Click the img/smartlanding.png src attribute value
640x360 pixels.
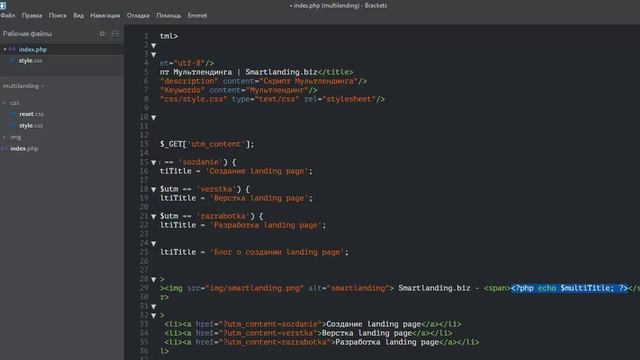coord(254,288)
